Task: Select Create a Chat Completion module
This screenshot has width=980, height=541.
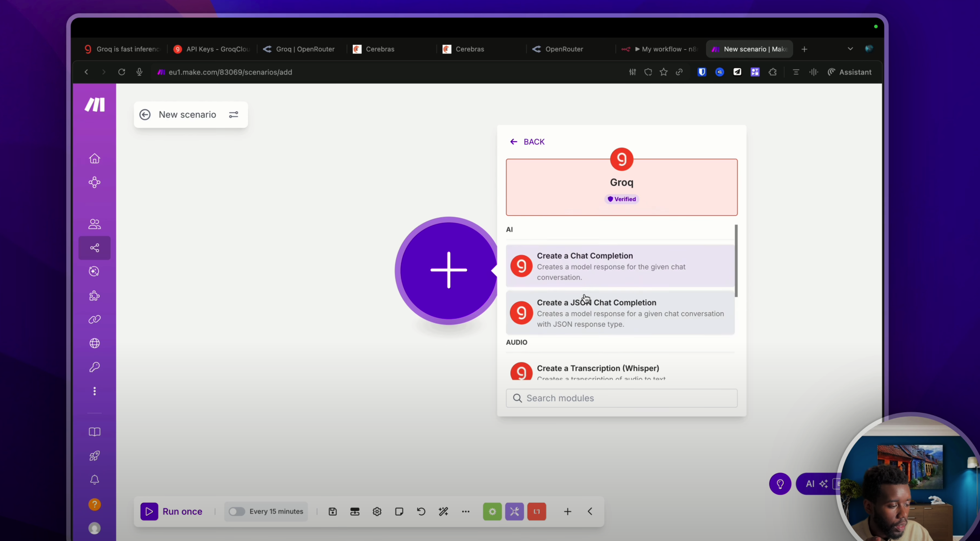Action: click(620, 266)
